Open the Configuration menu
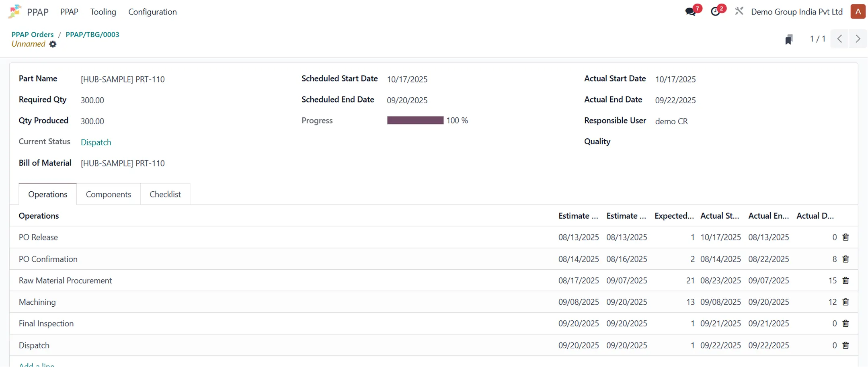 click(152, 12)
